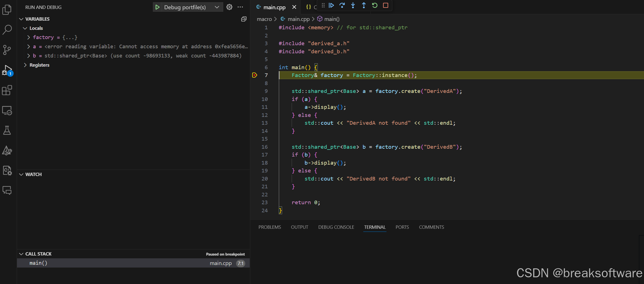The image size is (644, 284).
Task: Open the Testing flask icon
Action: click(x=7, y=130)
